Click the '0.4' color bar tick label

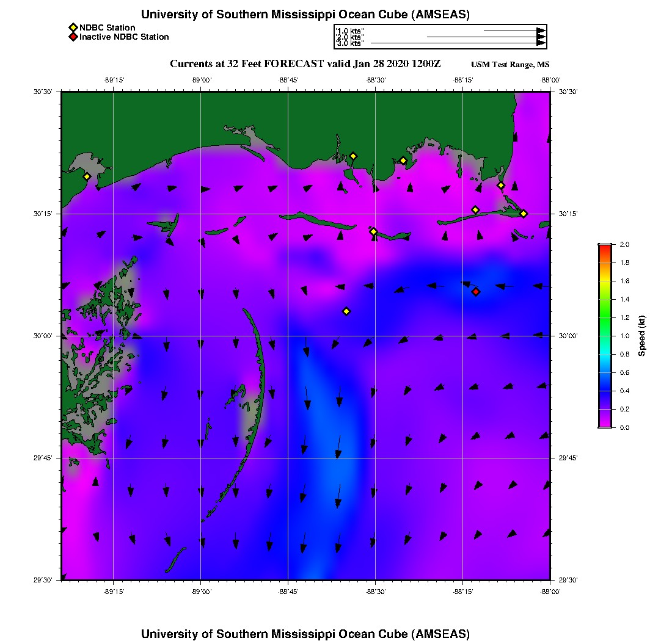tap(624, 391)
